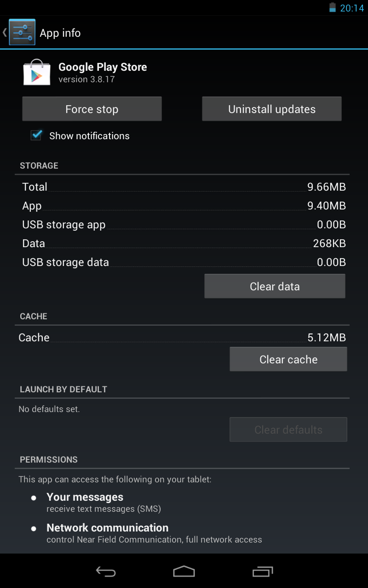368x588 pixels.
Task: Tap the Clear data button
Action: [x=275, y=286]
